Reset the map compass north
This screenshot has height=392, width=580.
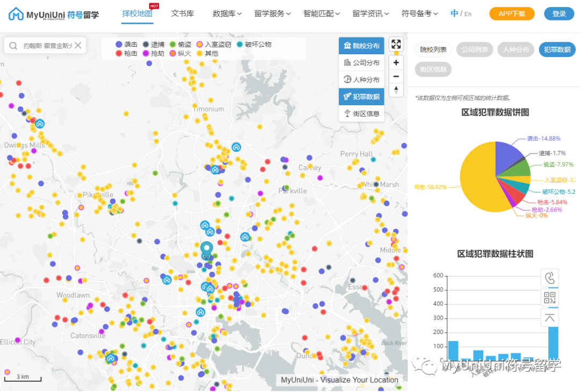point(396,90)
